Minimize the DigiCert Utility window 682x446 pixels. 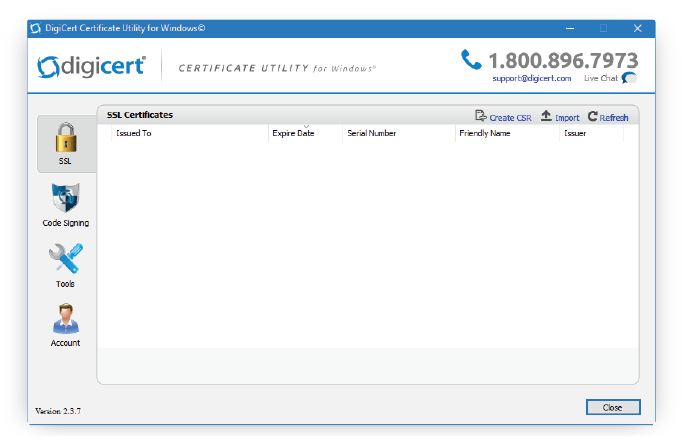click(x=570, y=28)
